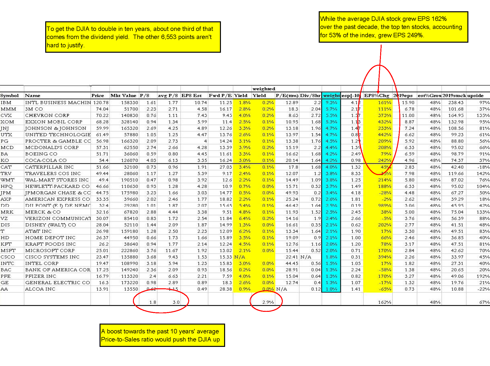Click the IBM symbol cell
Image resolution: width=490 pixels, height=366 pixels.
coord(6,103)
